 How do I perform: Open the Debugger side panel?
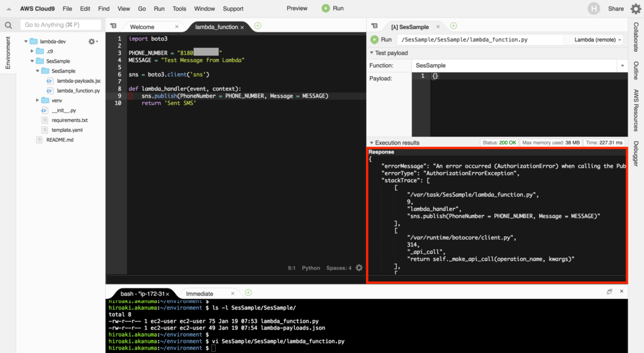(636, 154)
